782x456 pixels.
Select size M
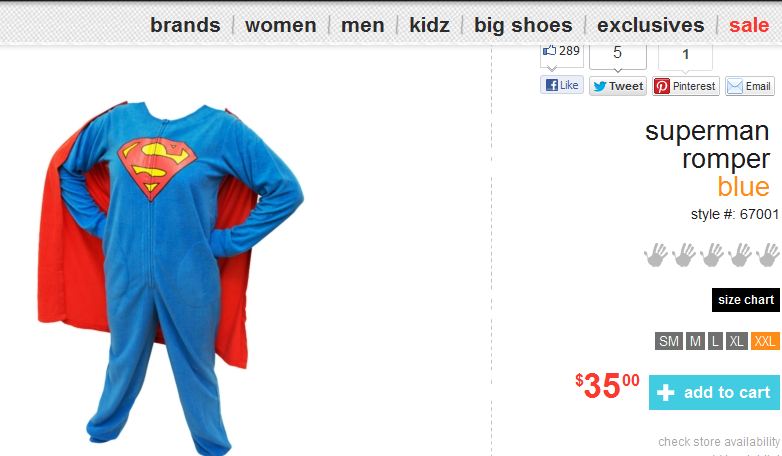point(695,341)
